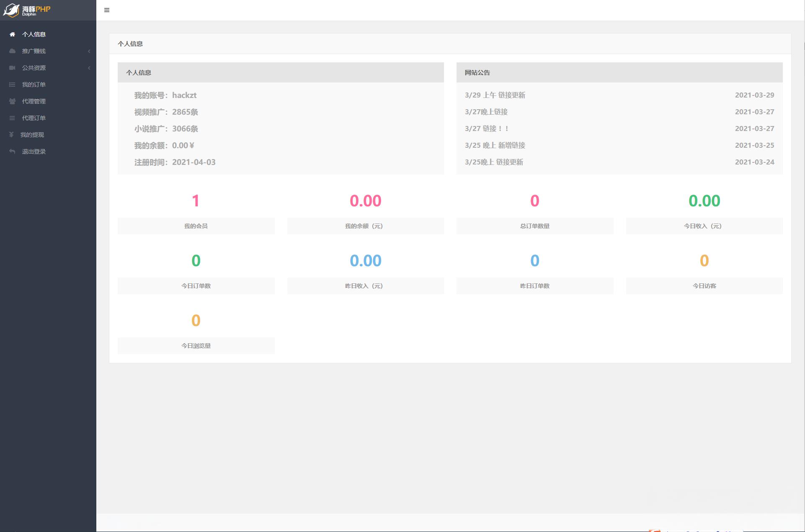Open the 我的订单 menu item

[48, 85]
